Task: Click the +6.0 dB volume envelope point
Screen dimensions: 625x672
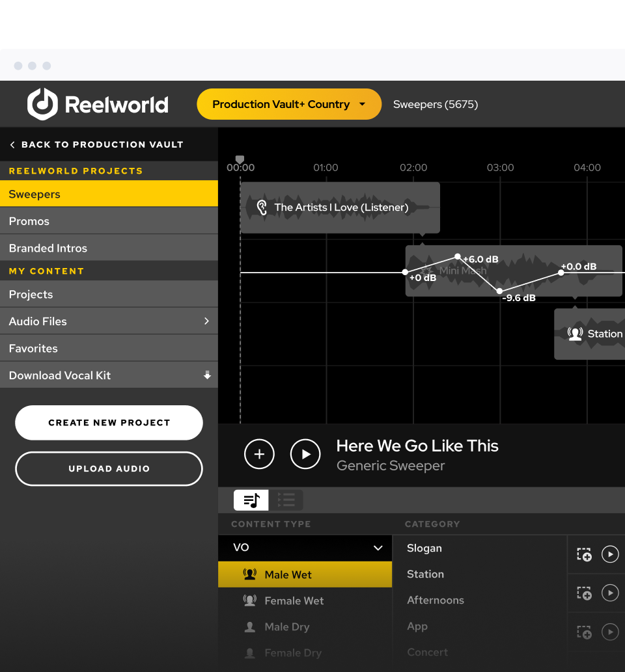Action: [458, 257]
